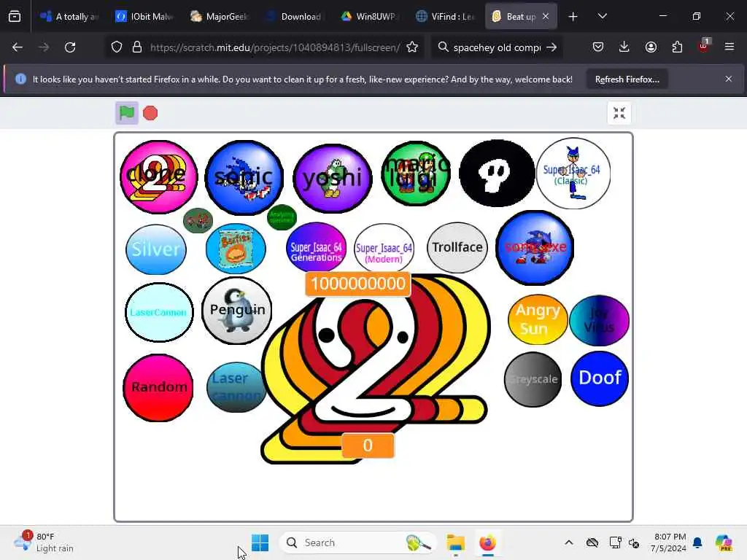Viewport: 747px width, 560px height.
Task: Click the small red mushrooms circle
Action: tap(198, 220)
